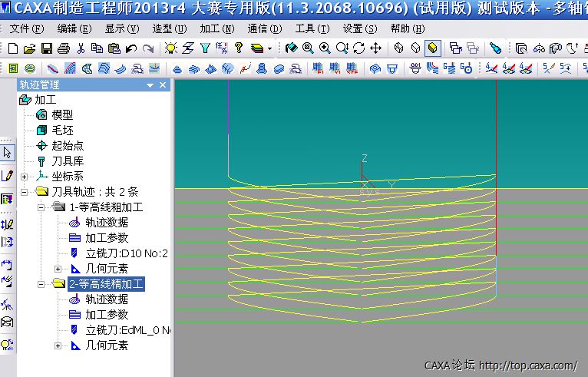Collapse the 1-等高线粗加工 node

tap(41, 207)
